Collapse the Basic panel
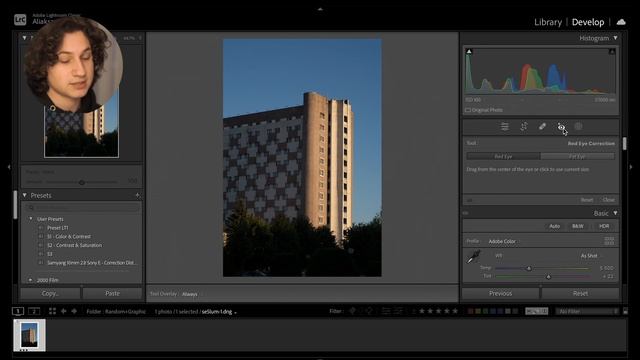640x360 pixels. pyautogui.click(x=615, y=213)
